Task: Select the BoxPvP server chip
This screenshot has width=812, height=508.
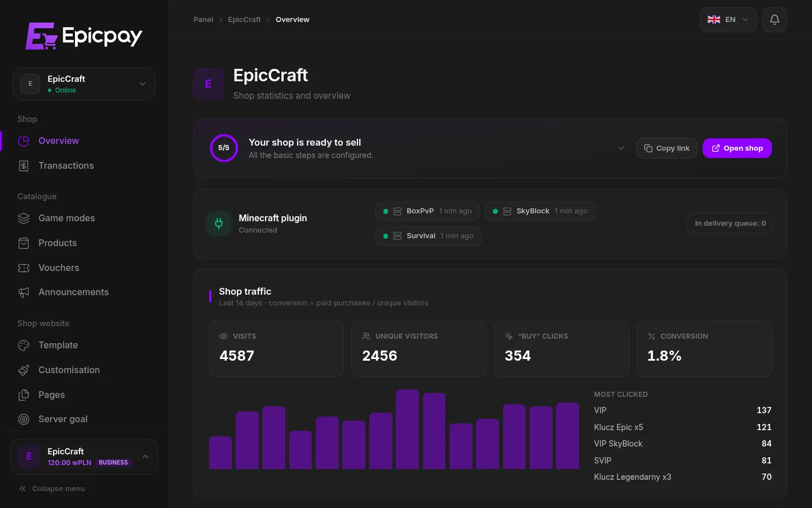Action: tap(427, 212)
